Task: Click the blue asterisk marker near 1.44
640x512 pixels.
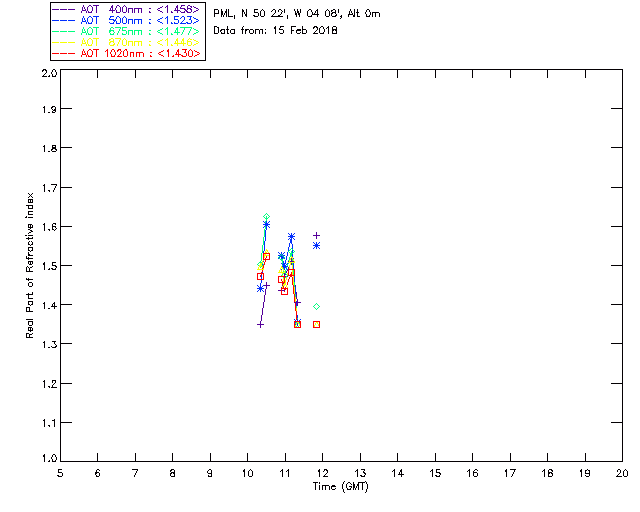Action: 260,289
